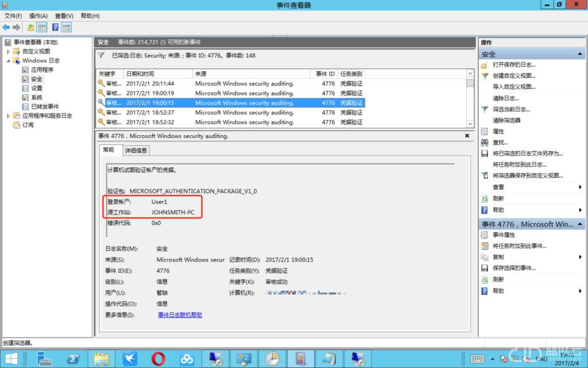Click 将筛选器保存到自定义视图 action
Image resolution: width=588 pixels, height=368 pixels.
point(528,175)
